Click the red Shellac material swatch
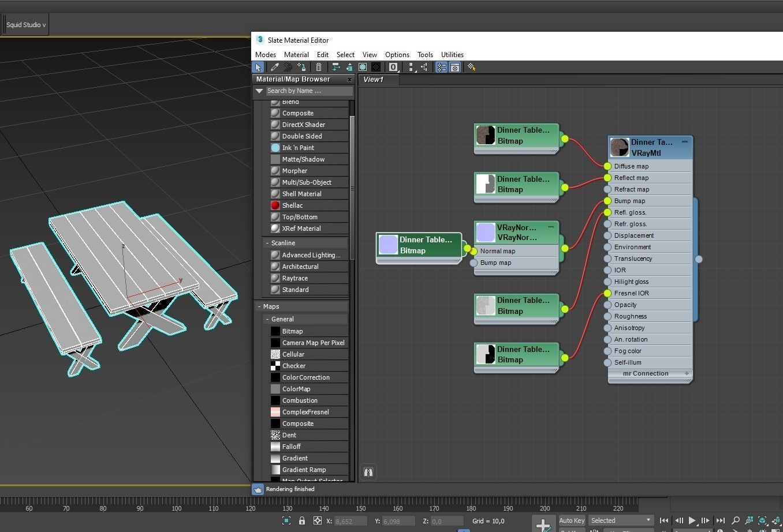This screenshot has height=532, width=783. [275, 205]
